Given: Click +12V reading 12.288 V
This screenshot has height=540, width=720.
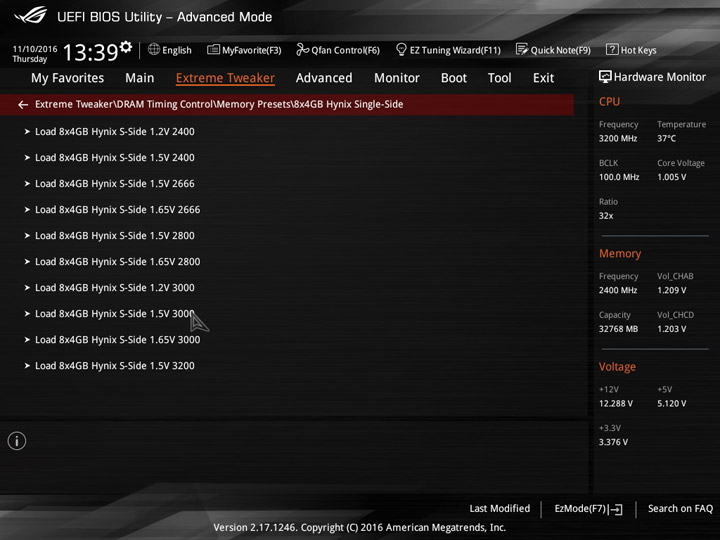Looking at the screenshot, I should [x=616, y=403].
